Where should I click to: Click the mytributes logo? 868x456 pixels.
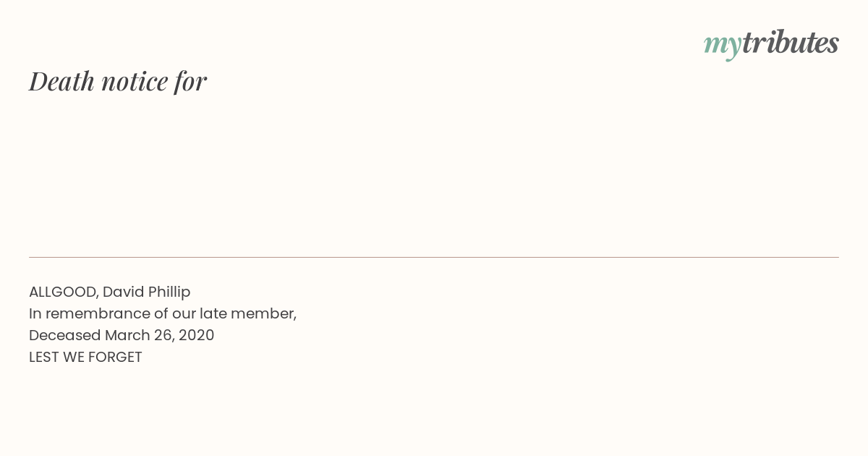[771, 43]
